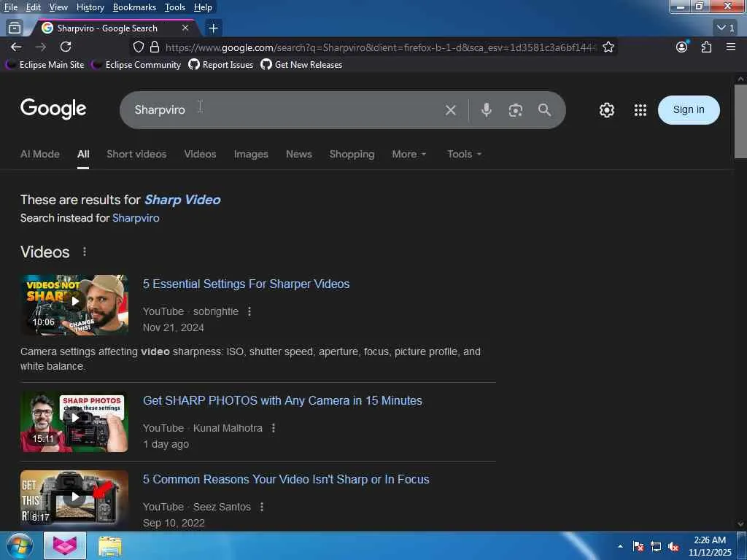Viewport: 747px width, 560px height.
Task: Open tracking protection shield icon
Action: pyautogui.click(x=138, y=47)
